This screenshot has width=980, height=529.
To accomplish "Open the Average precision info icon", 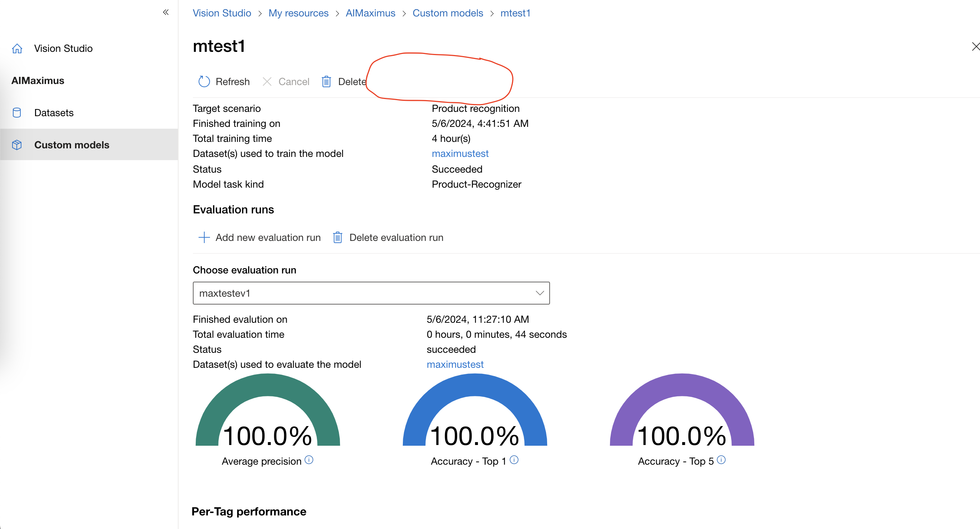I will click(309, 460).
